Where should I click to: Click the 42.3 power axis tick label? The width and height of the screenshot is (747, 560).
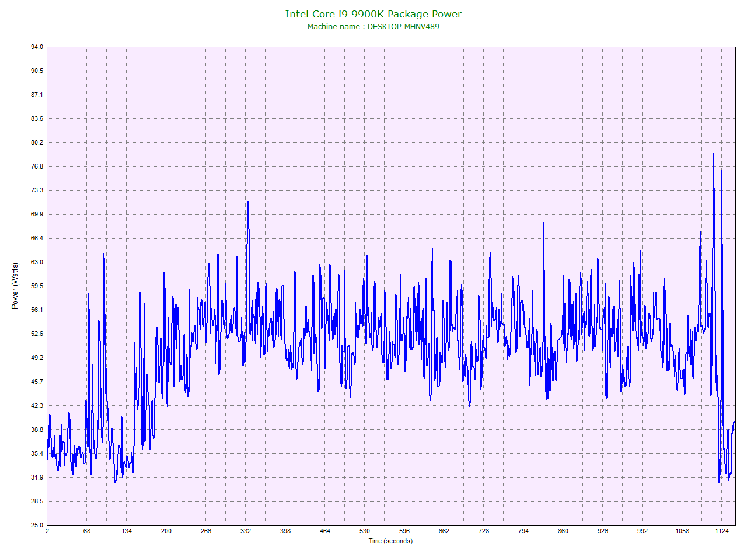(x=37, y=406)
